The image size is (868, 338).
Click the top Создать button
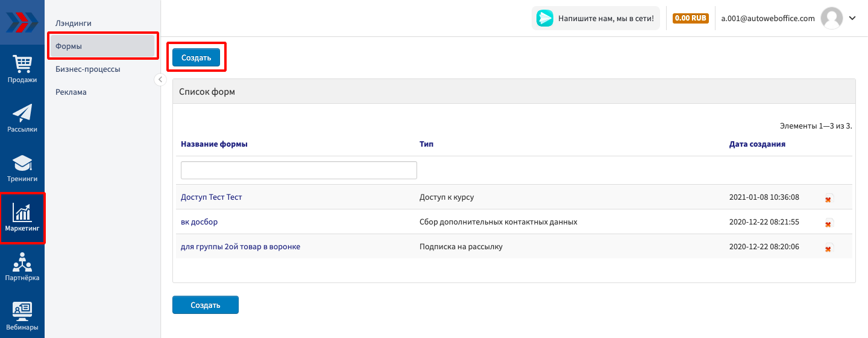coord(196,57)
